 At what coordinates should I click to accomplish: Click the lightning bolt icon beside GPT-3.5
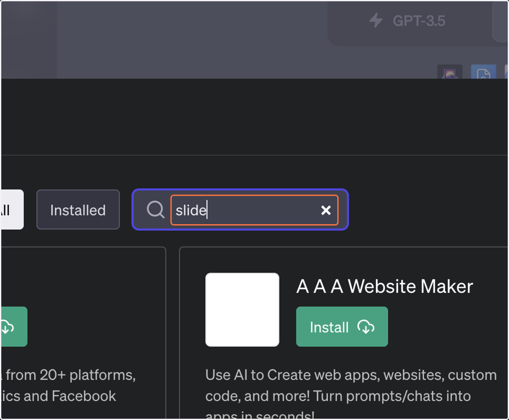click(x=376, y=20)
